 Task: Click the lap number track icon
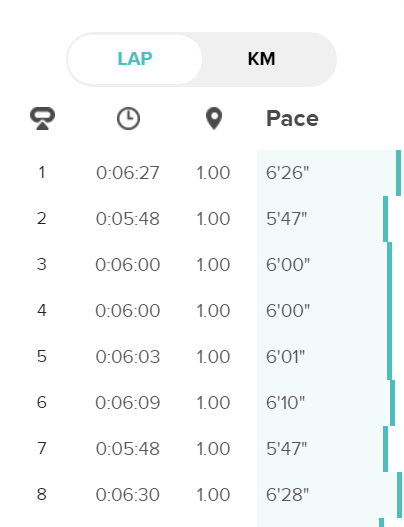42,118
